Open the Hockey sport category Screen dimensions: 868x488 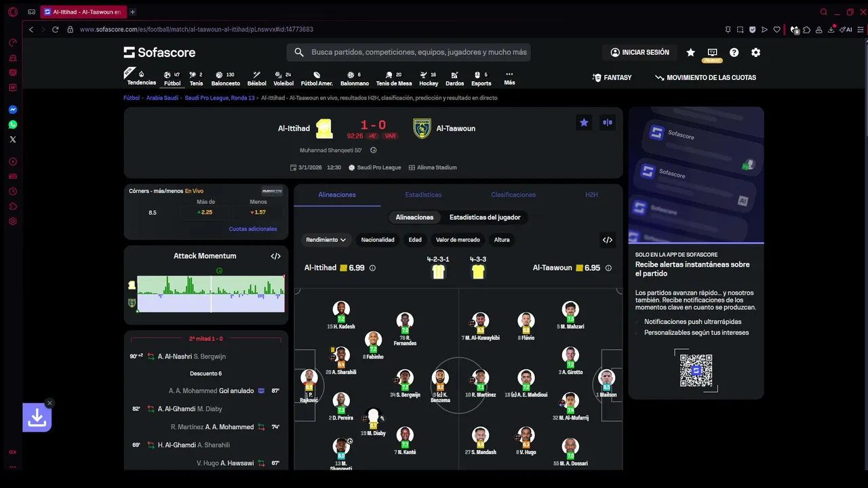pos(429,79)
